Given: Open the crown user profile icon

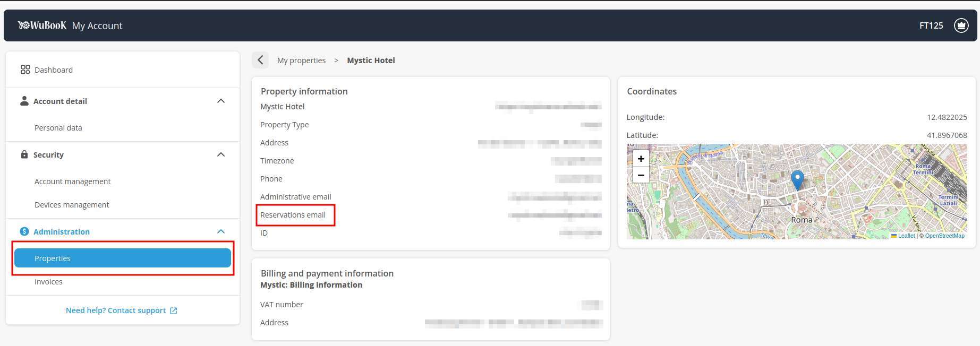Looking at the screenshot, I should pos(961,25).
